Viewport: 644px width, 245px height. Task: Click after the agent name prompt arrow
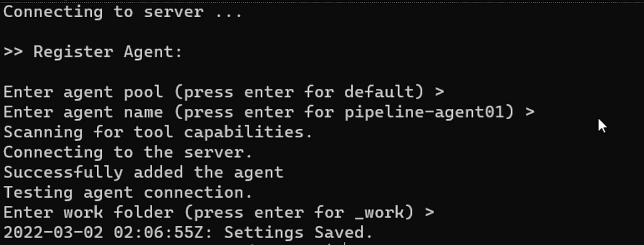click(540, 112)
